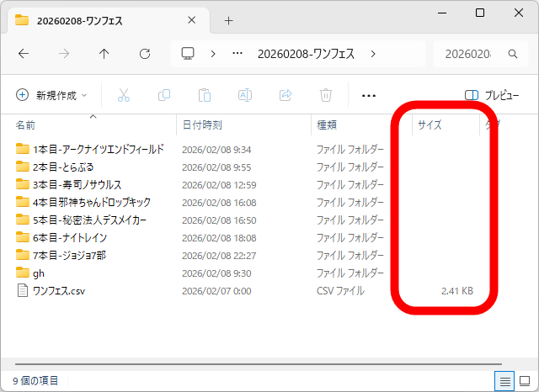Switch to large thumbnails view

[x=524, y=381]
